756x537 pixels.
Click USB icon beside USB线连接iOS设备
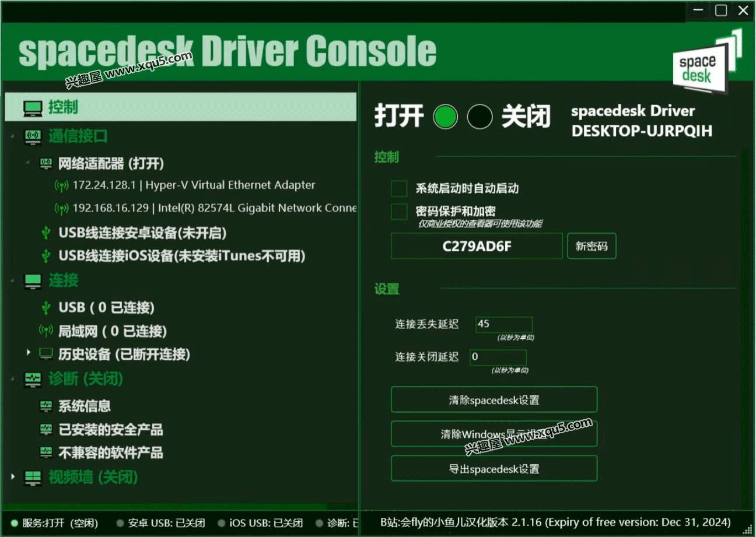click(46, 256)
